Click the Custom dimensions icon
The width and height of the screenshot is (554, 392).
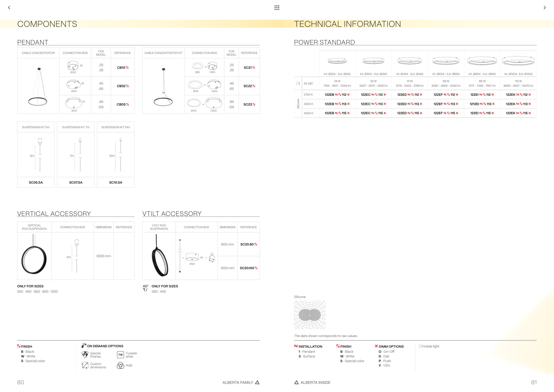click(85, 365)
